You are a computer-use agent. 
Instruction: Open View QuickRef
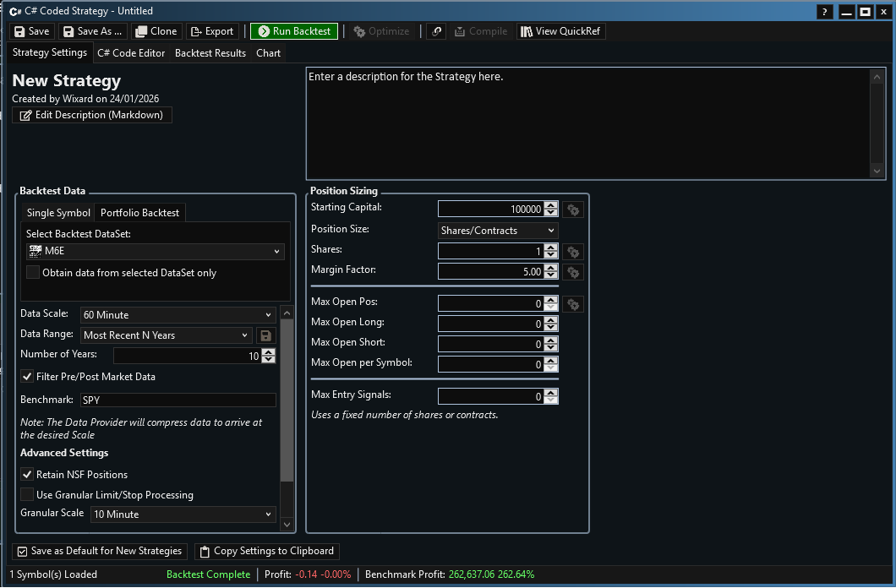tap(561, 31)
